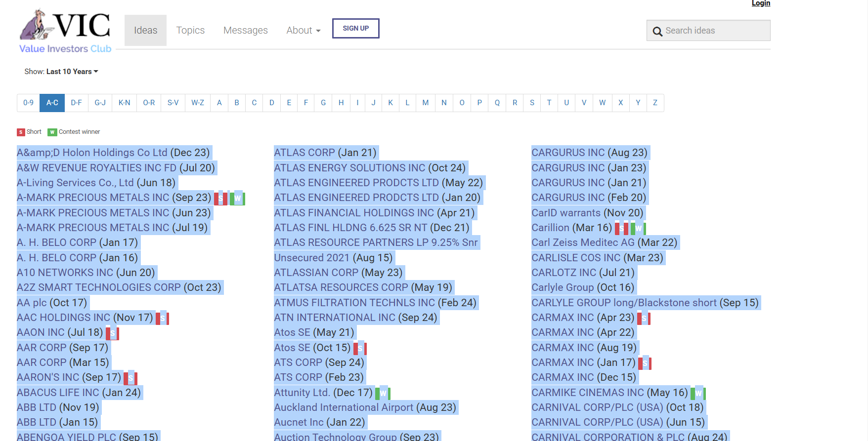Screen dimensions: 868x441
Task: Click the Search ideas field
Action: pos(708,31)
